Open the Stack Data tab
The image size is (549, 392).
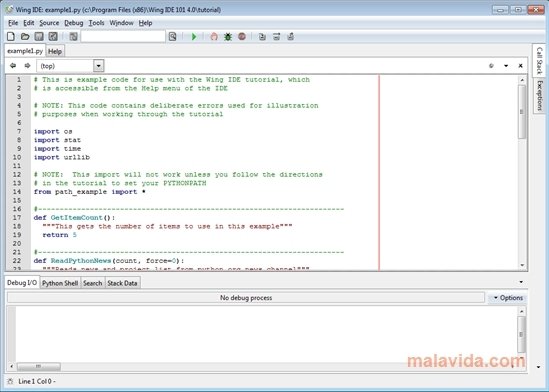point(122,283)
